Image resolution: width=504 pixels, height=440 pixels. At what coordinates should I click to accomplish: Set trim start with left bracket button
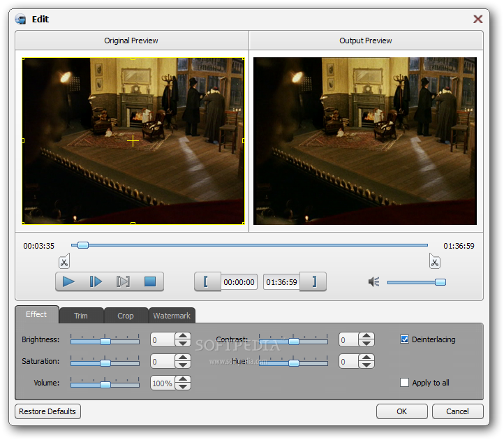[207, 281]
